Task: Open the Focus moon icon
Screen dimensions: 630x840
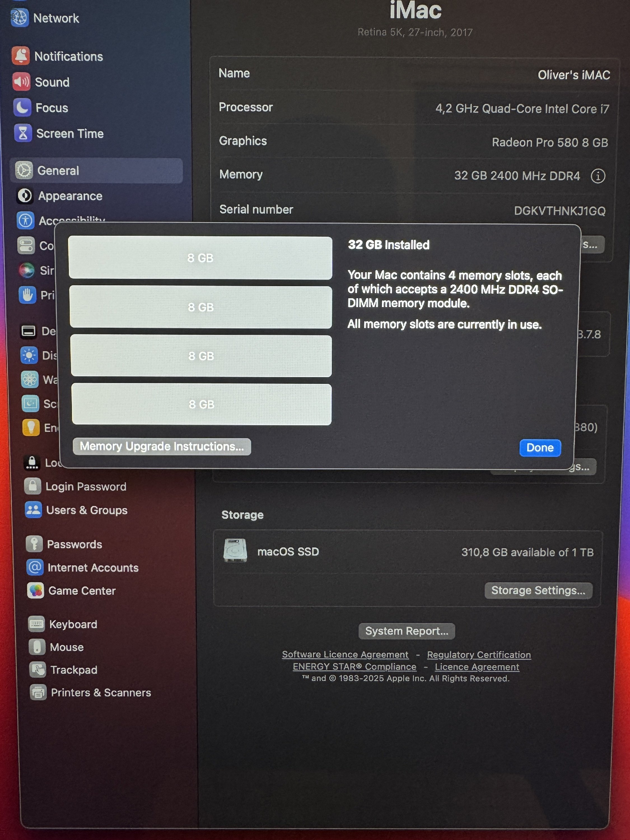Action: pyautogui.click(x=22, y=108)
